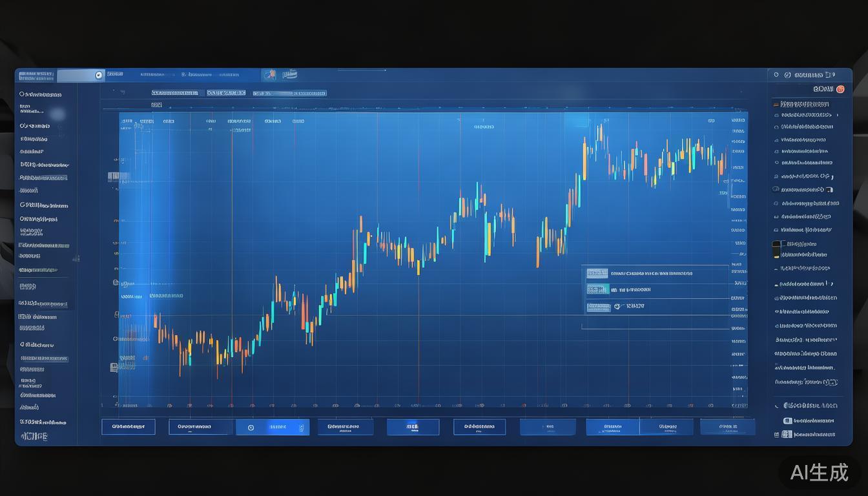Click the bright blue center bottom button

[x=413, y=427]
